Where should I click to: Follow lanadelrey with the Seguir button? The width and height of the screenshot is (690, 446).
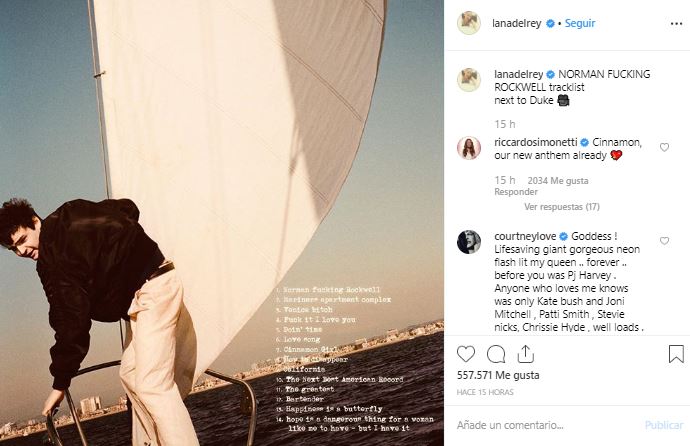click(578, 22)
